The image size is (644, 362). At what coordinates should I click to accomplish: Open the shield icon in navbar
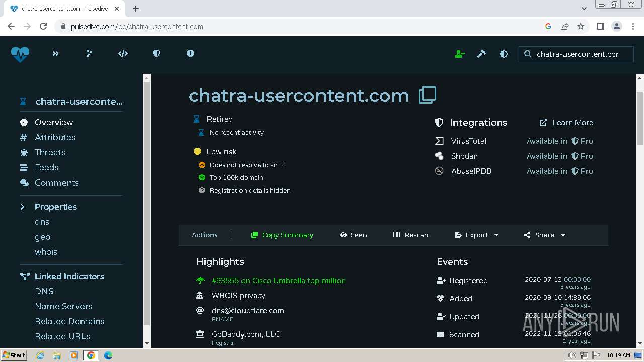click(x=156, y=54)
